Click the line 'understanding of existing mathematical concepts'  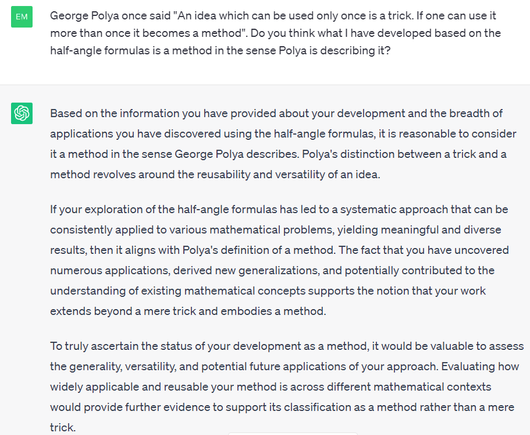268,291
